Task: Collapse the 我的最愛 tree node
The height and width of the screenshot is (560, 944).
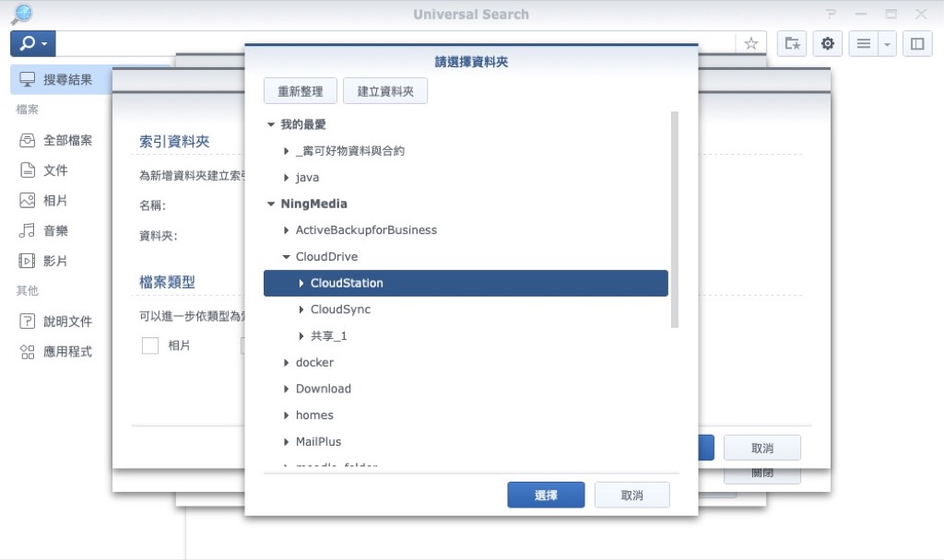Action: click(271, 124)
